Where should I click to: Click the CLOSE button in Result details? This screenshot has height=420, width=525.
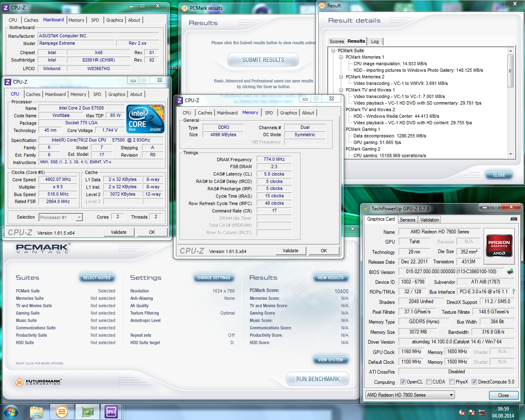click(x=499, y=175)
